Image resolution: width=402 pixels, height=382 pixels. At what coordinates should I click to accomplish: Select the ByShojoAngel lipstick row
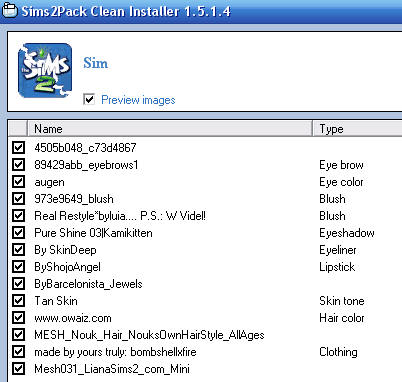[x=205, y=267]
